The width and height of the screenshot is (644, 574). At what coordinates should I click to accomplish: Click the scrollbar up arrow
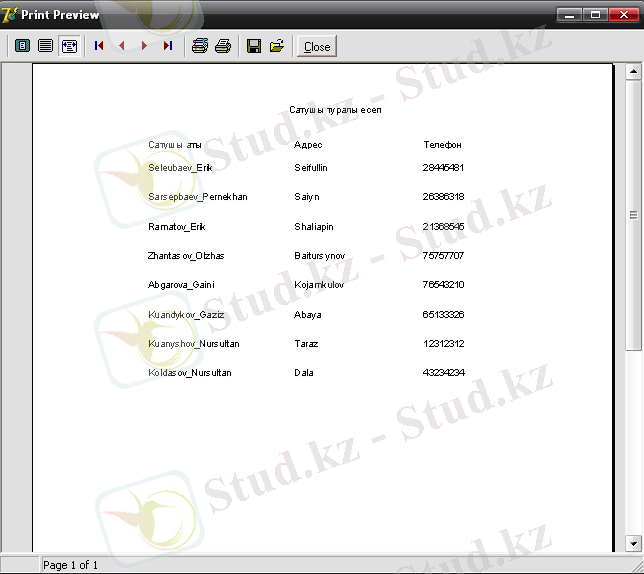tap(633, 72)
